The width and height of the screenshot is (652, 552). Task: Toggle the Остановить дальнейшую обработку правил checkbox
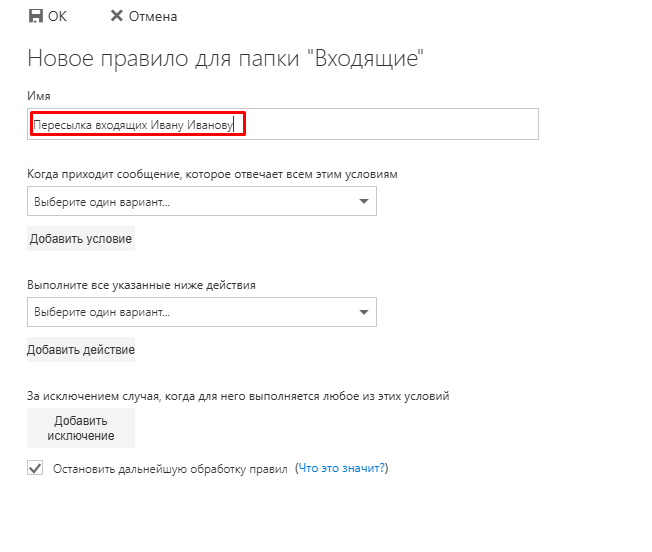[x=36, y=468]
